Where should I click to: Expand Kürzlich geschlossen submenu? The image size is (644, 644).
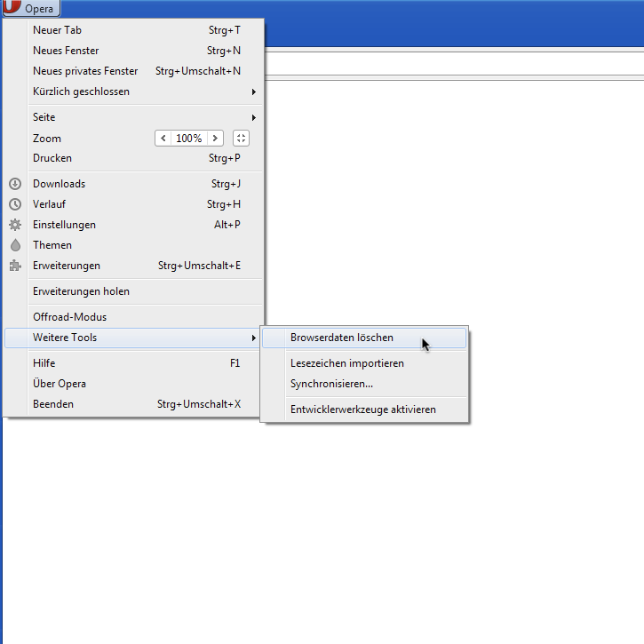point(133,91)
